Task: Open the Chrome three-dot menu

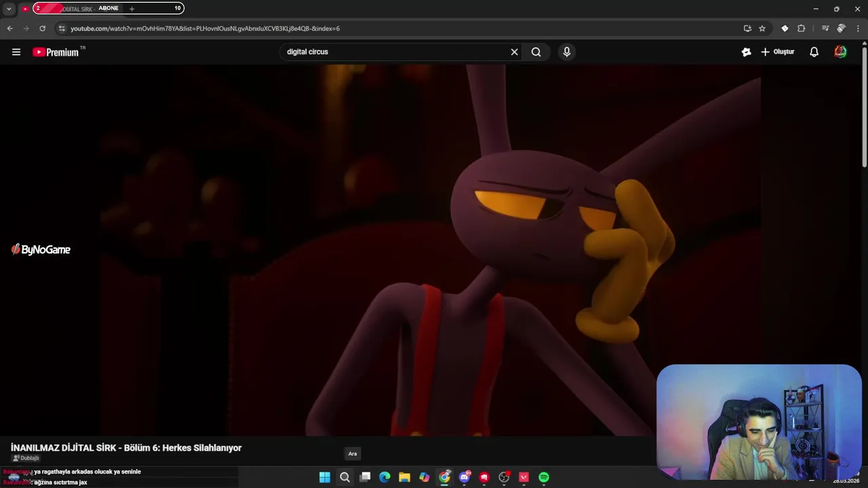Action: pyautogui.click(x=858, y=28)
